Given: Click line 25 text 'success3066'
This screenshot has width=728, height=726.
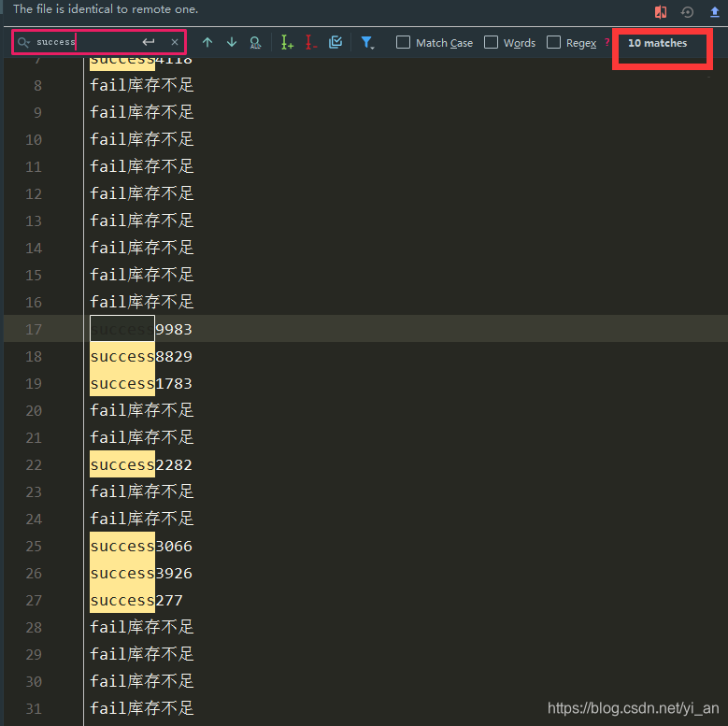Looking at the screenshot, I should 141,546.
